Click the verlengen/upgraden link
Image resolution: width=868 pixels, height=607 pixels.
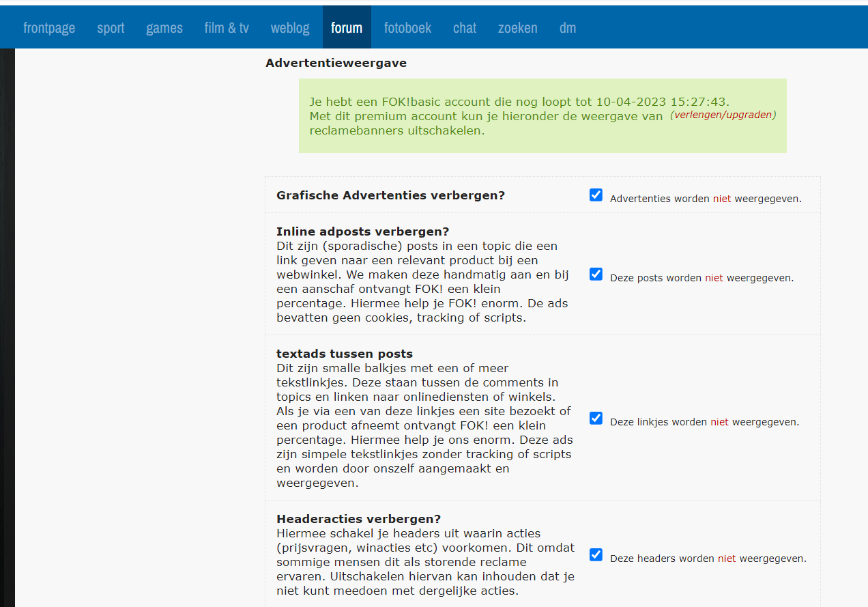click(x=723, y=115)
